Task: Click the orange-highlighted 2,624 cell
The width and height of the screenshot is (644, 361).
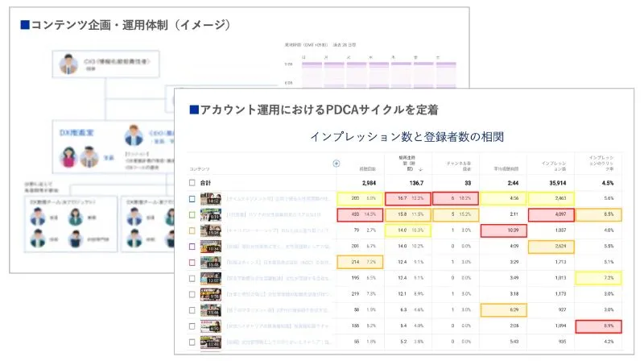Action: tap(551, 247)
